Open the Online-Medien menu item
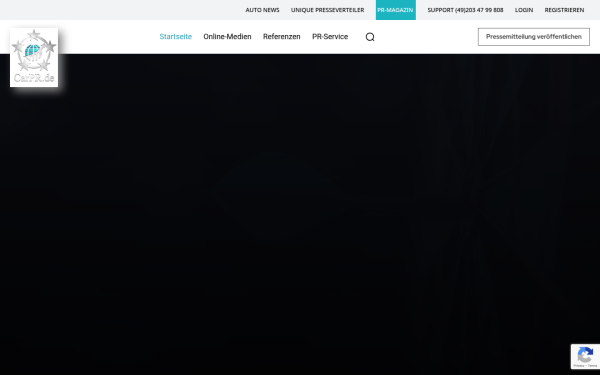This screenshot has width=600, height=375. [227, 37]
